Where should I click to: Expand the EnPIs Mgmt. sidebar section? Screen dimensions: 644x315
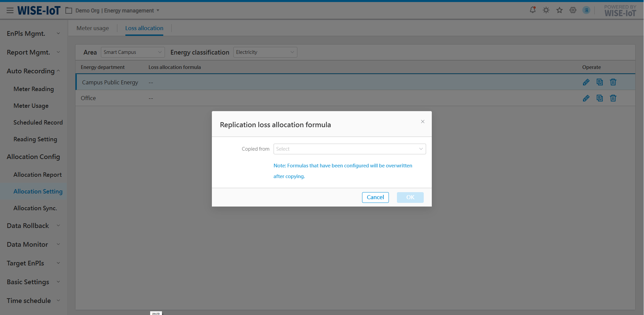pos(33,33)
